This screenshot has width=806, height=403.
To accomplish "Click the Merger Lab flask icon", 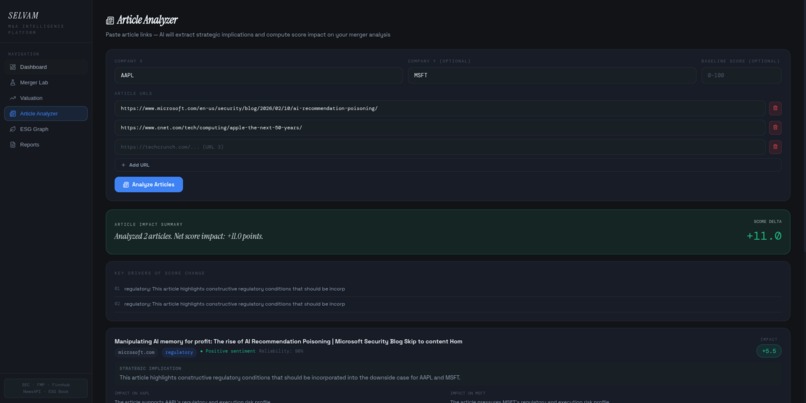I will point(13,83).
